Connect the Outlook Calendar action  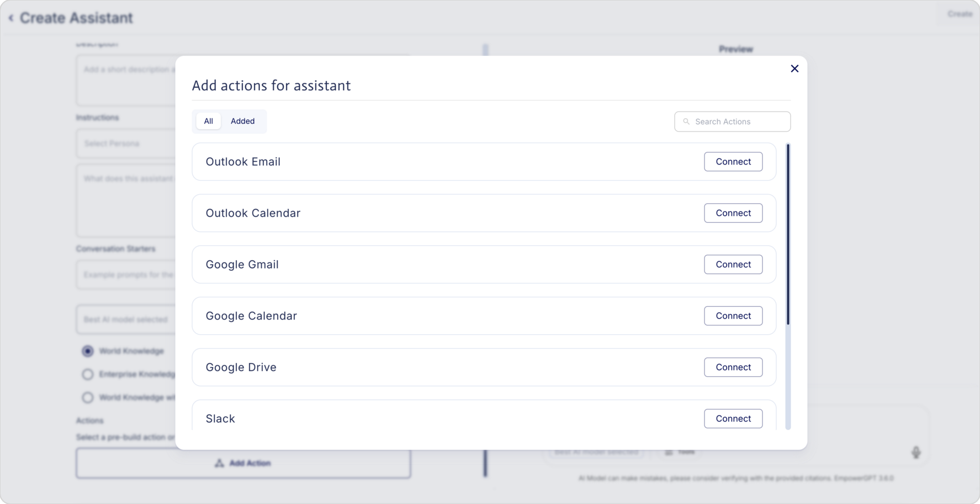(733, 213)
